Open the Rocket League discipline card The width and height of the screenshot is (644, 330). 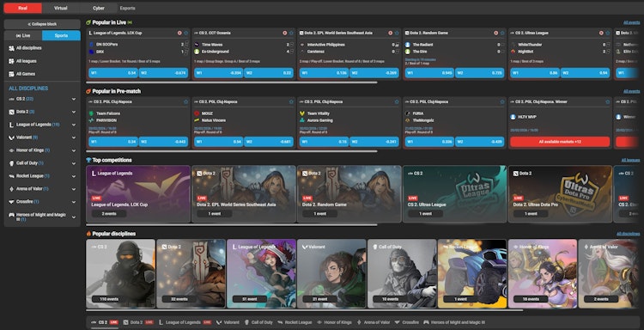coord(472,273)
